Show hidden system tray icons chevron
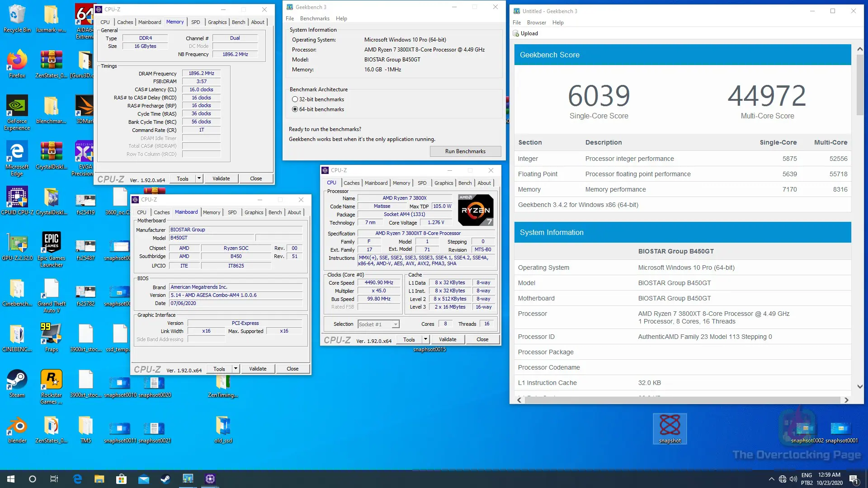Viewport: 868px width, 488px height. click(771, 479)
